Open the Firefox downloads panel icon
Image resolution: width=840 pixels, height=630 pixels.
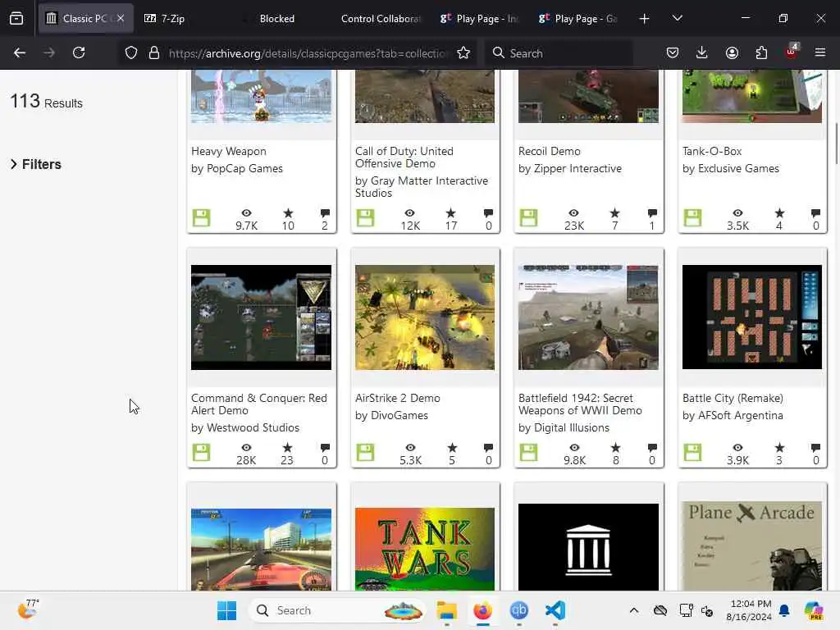(x=701, y=52)
